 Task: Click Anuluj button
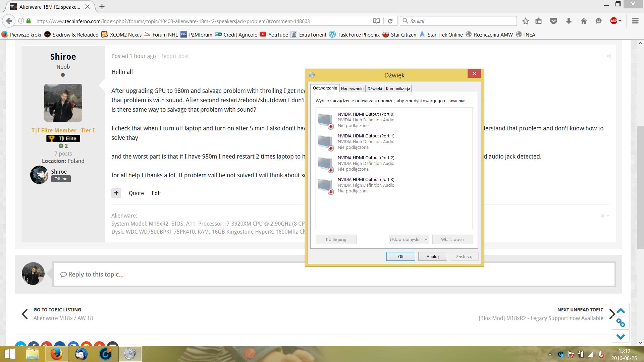432,256
